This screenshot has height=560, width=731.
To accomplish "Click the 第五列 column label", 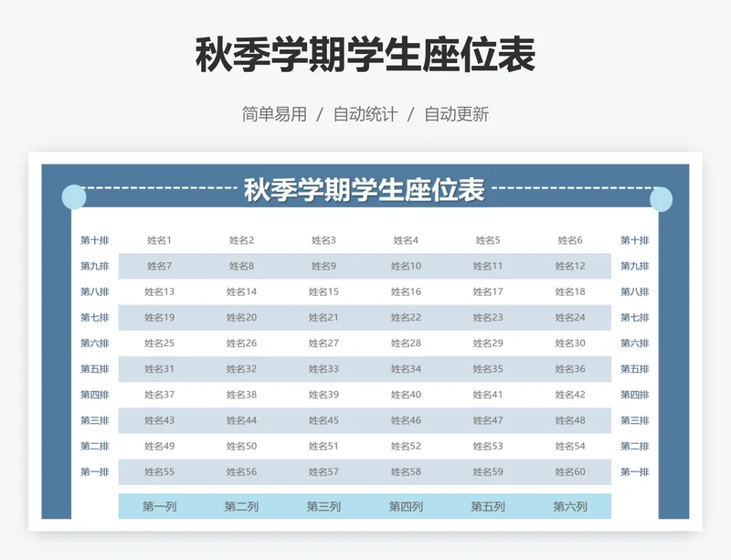I will [x=488, y=506].
